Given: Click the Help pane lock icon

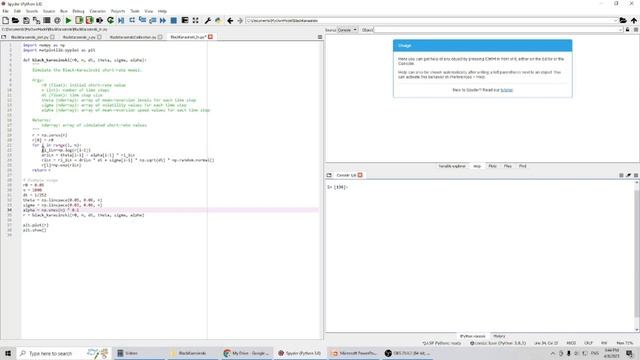Looking at the screenshot, I should [x=627, y=30].
